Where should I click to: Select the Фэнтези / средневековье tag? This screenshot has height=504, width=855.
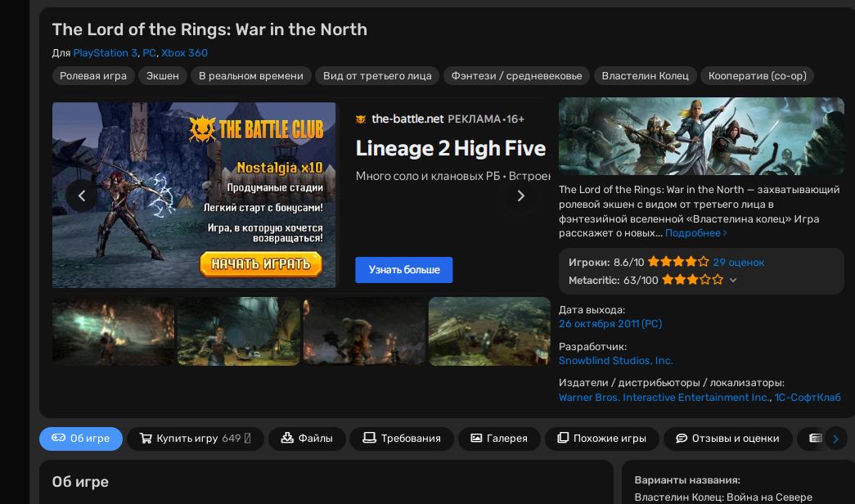click(516, 76)
